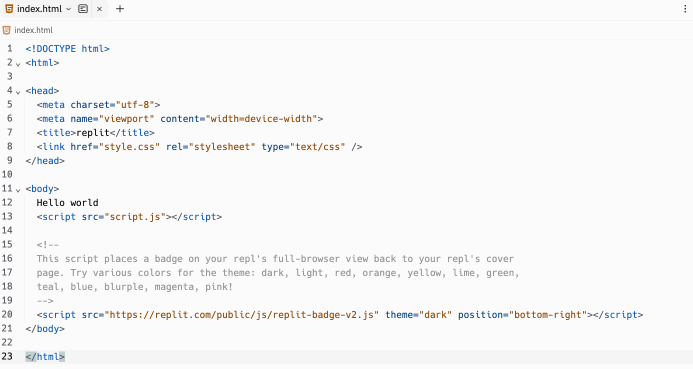The width and height of the screenshot is (693, 369).
Task: Click the HTML5 icon in the breadcrumb bar
Action: point(6,30)
